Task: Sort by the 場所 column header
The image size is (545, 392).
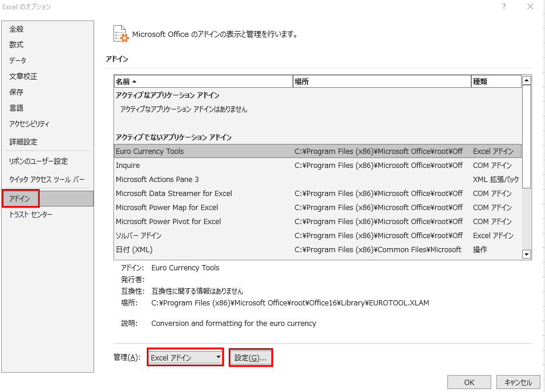Action: (x=381, y=82)
